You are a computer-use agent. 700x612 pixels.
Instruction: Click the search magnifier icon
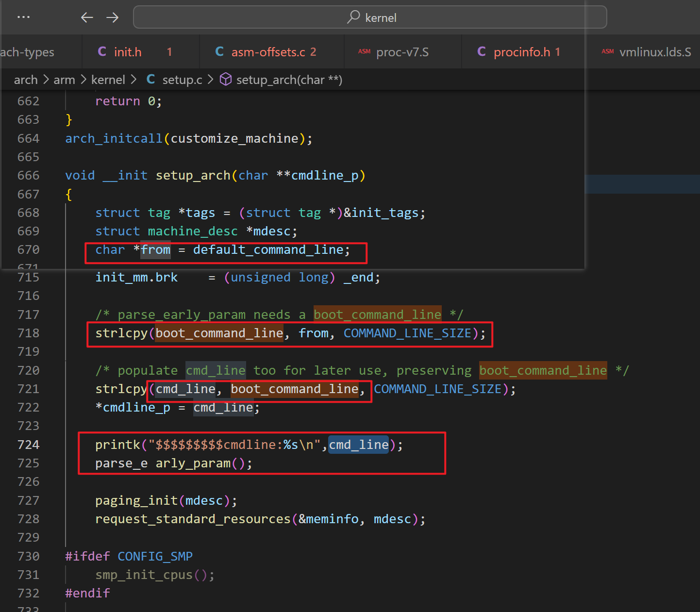click(x=353, y=17)
